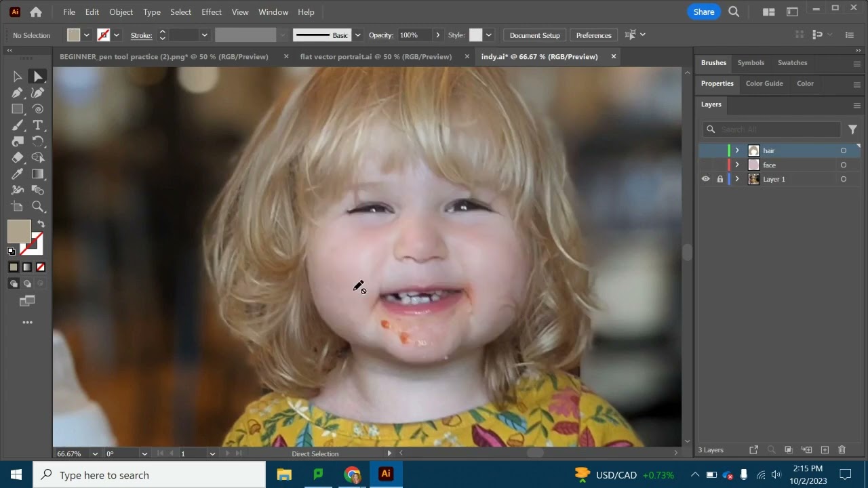This screenshot has width=868, height=488.
Task: Select the Paintbrush tool
Action: [x=18, y=125]
